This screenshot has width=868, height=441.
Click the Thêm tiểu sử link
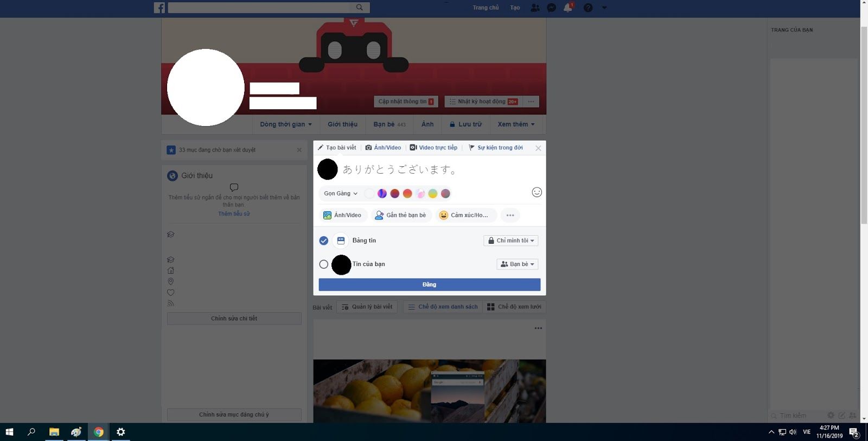pos(234,214)
